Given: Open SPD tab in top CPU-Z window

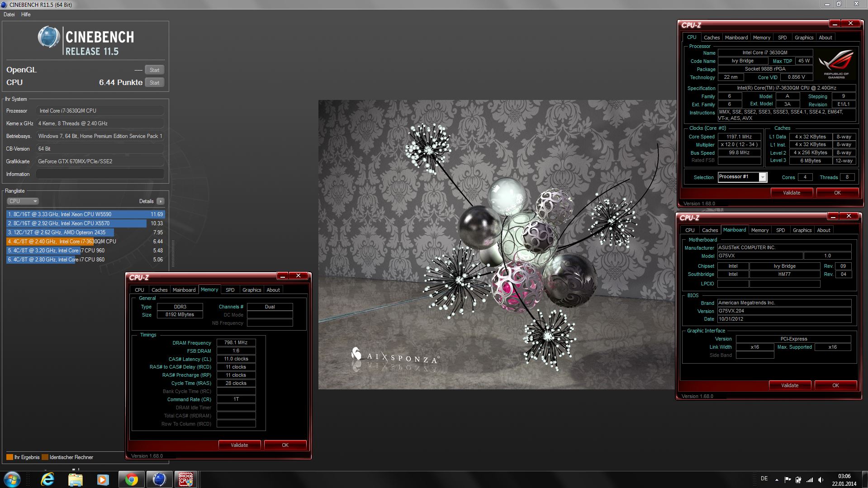Looking at the screenshot, I should click(783, 38).
